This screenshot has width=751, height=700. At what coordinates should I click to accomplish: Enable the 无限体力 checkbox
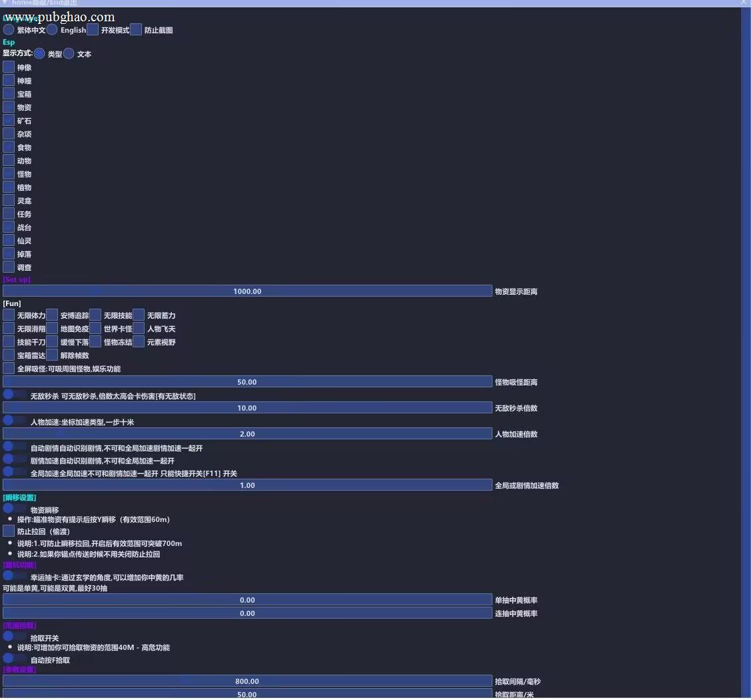point(9,315)
